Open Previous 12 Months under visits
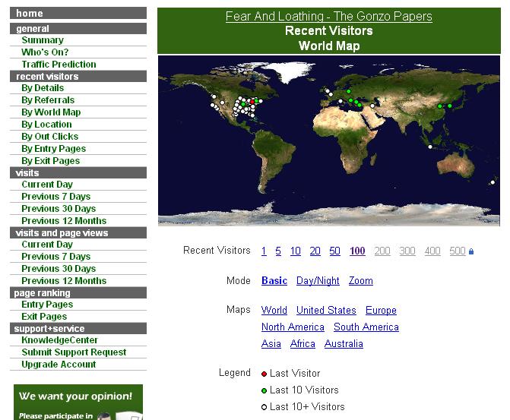Screen dimensions: 510x420 tap(64, 221)
